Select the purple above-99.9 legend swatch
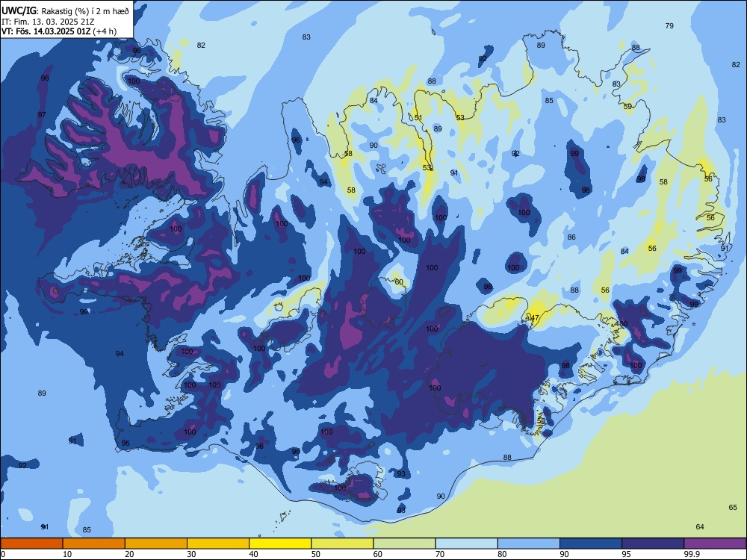 coord(715,544)
